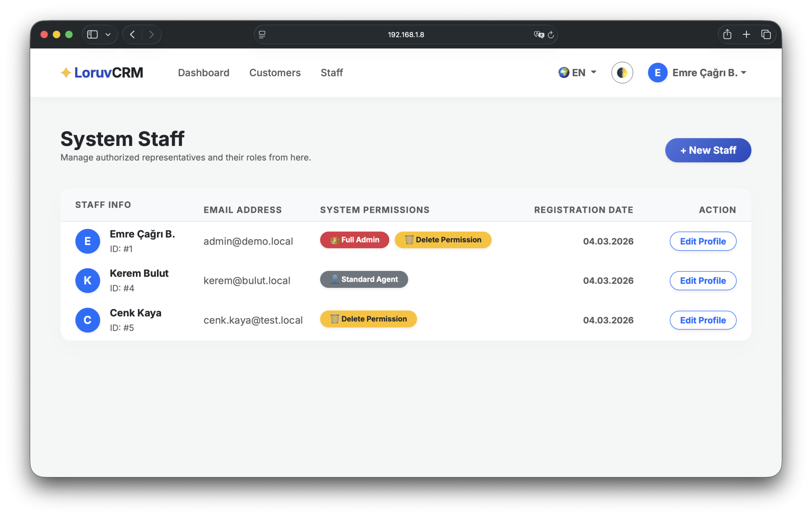This screenshot has width=812, height=517.
Task: Open the EN language dropdown
Action: 577,73
